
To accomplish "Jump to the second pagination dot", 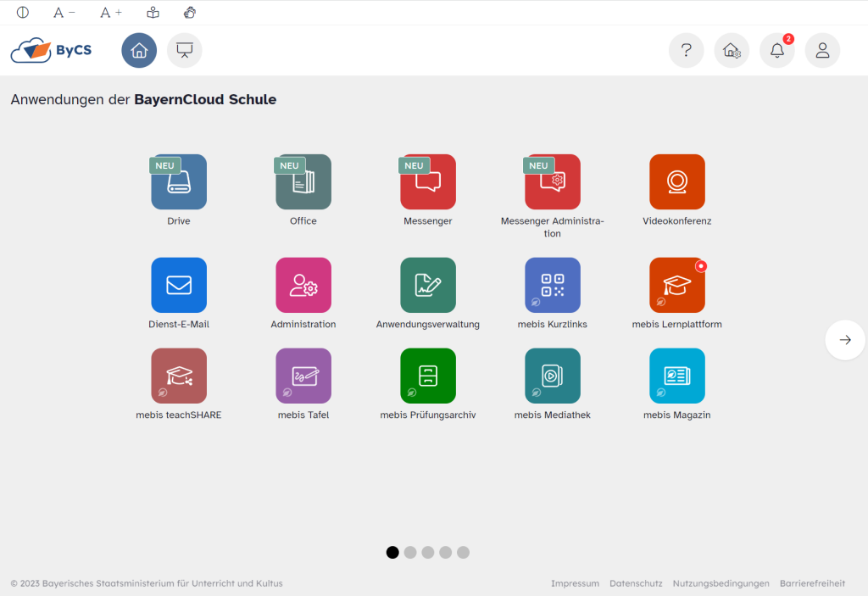I will pos(410,552).
